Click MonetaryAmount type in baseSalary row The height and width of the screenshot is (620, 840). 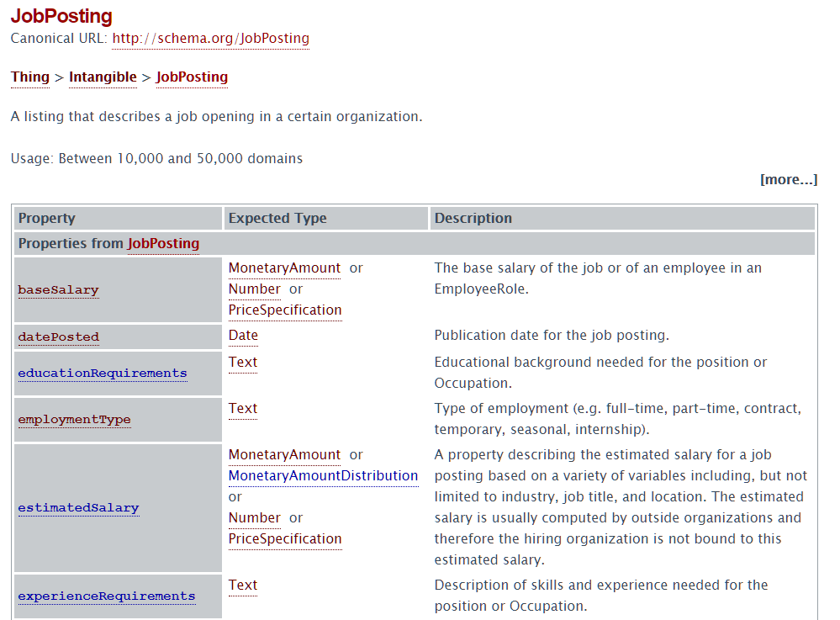[x=284, y=268]
